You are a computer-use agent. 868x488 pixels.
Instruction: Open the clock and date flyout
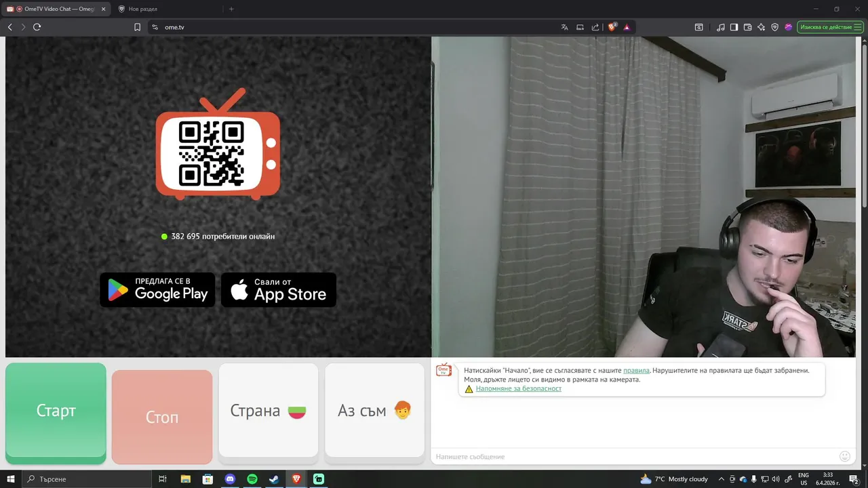coord(828,479)
